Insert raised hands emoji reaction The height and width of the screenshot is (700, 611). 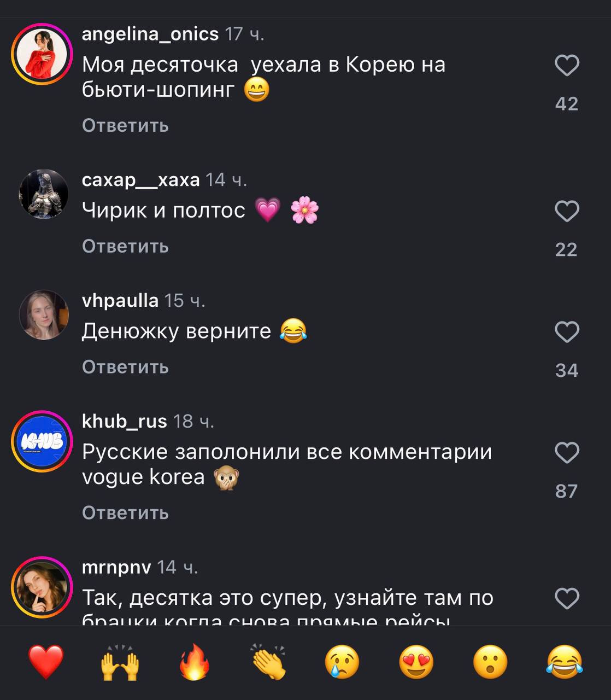[120, 662]
